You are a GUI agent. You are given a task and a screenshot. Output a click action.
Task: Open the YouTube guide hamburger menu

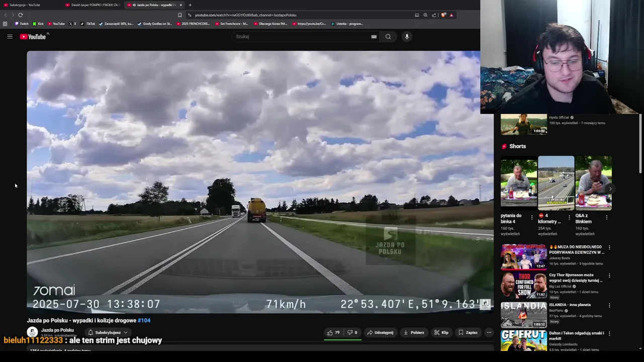pos(10,36)
